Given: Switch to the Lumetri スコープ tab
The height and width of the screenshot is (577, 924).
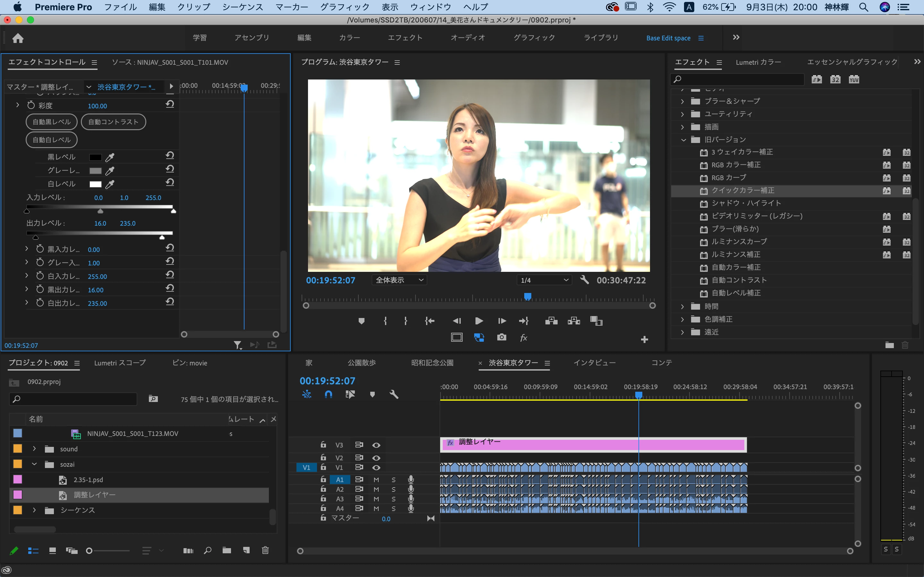Looking at the screenshot, I should point(120,363).
